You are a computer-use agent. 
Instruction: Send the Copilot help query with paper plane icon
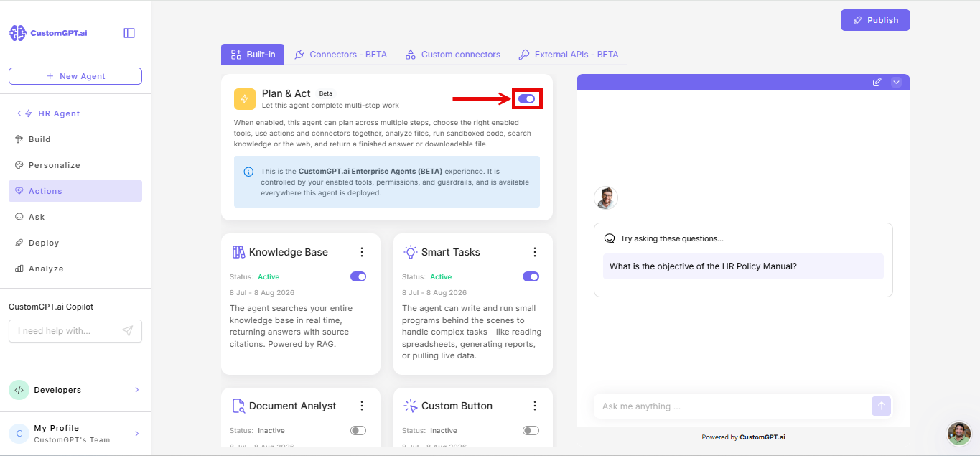(127, 331)
